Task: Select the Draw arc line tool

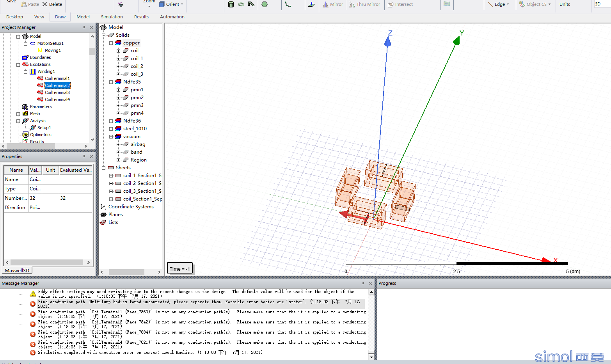Action: click(x=288, y=4)
